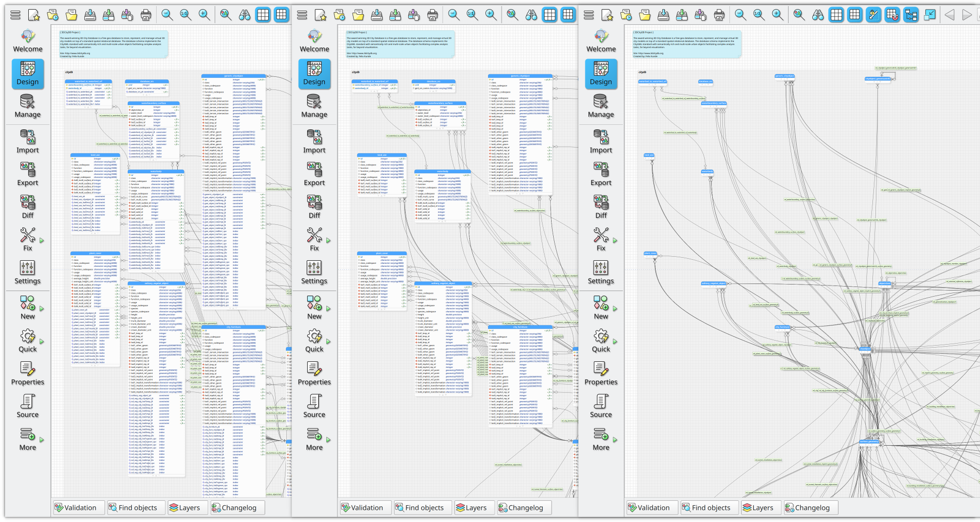The image size is (980, 522).
Task: Expand the Fix submenu arrow in left panel
Action: [x=42, y=241]
